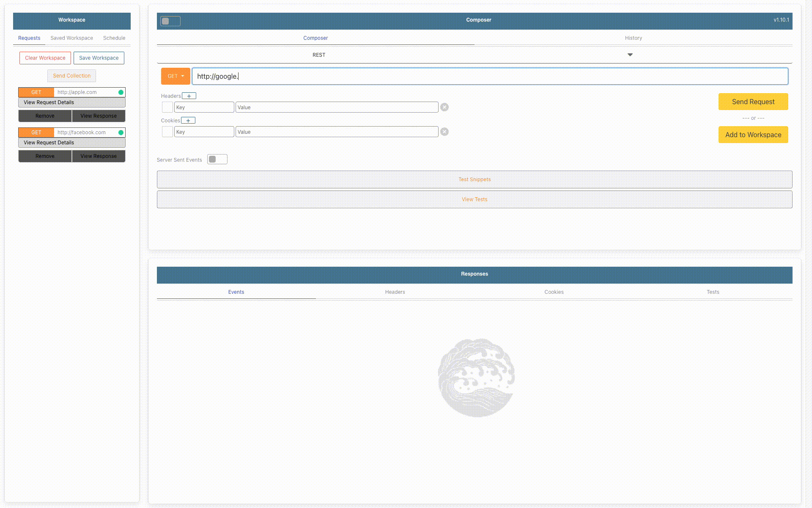Check the cookie row checkbox

coord(167,132)
